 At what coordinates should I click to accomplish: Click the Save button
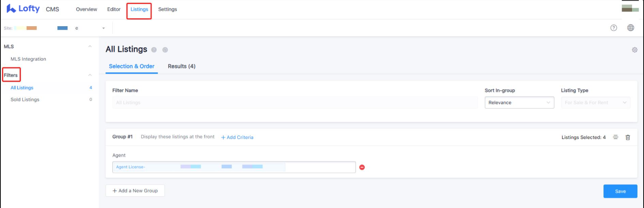tap(620, 191)
